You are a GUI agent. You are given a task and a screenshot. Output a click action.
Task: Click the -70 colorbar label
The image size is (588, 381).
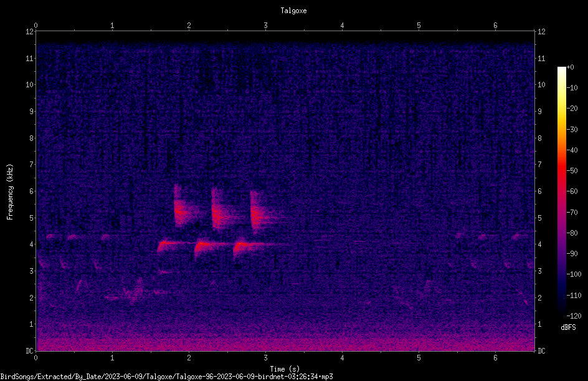[x=572, y=213]
